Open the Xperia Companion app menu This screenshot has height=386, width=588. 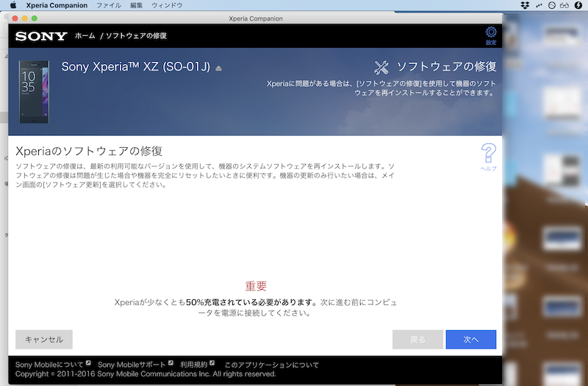click(57, 5)
